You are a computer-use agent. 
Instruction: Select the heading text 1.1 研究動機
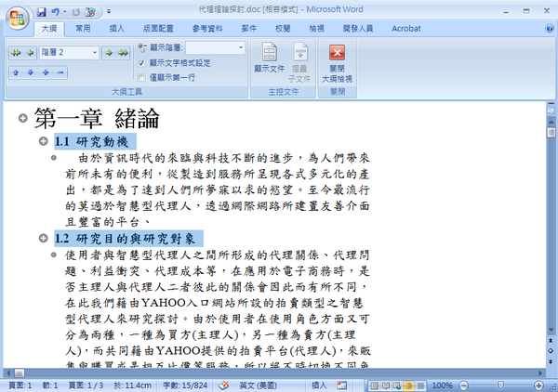[91, 141]
